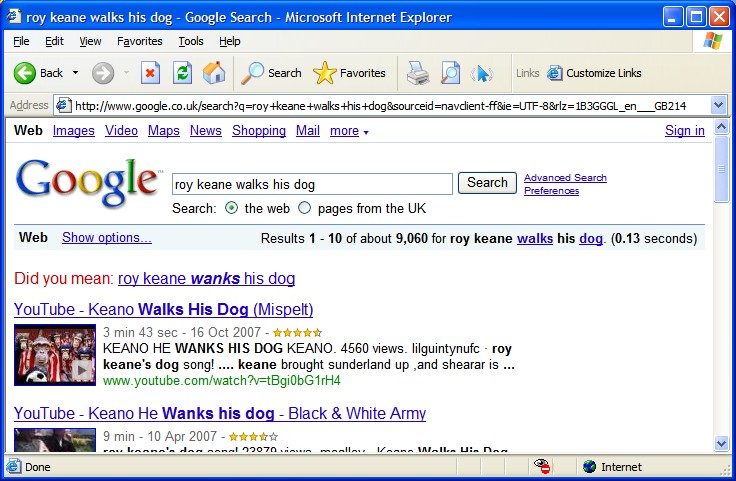This screenshot has height=481, width=736.
Task: Click the Print icon
Action: tap(418, 73)
